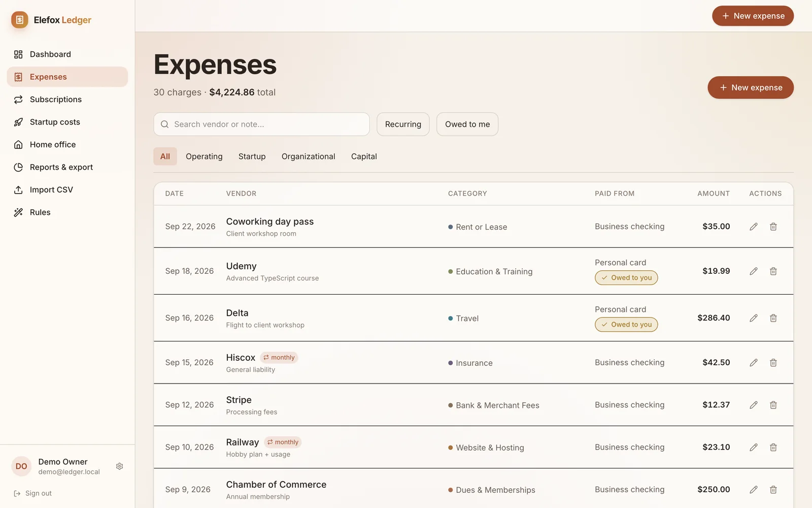Edit the Chamber of Commerce expense
The height and width of the screenshot is (508, 812).
tap(754, 490)
